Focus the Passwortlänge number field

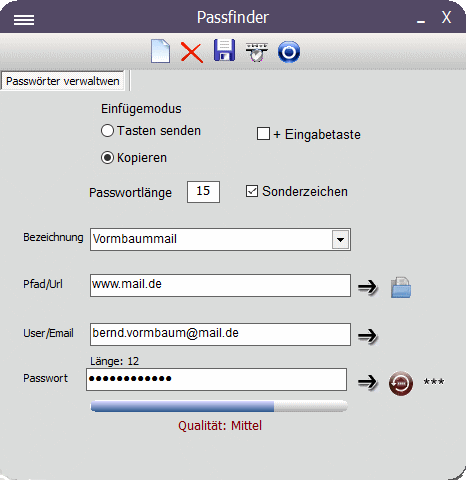pos(203,192)
